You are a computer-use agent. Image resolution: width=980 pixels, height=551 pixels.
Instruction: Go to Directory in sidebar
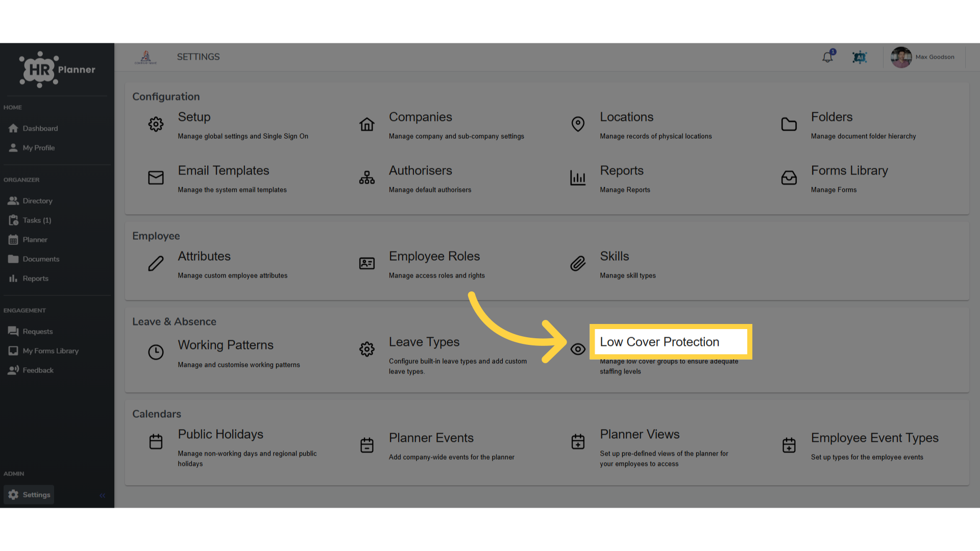pos(31,201)
